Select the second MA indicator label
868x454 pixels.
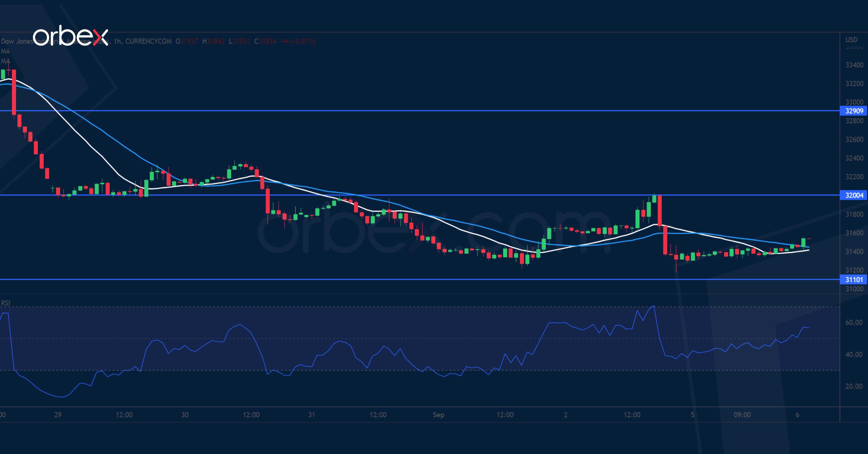pyautogui.click(x=5, y=61)
